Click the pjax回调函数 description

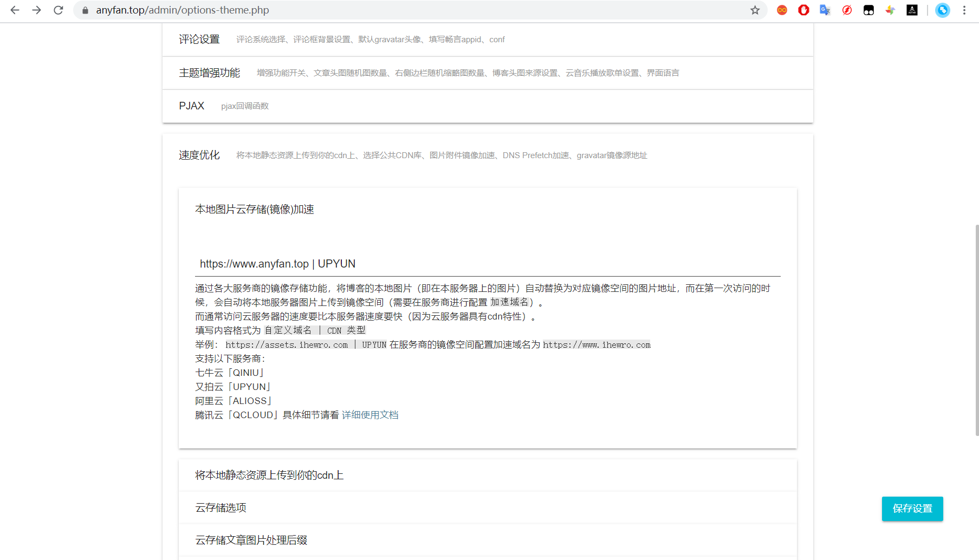click(245, 106)
